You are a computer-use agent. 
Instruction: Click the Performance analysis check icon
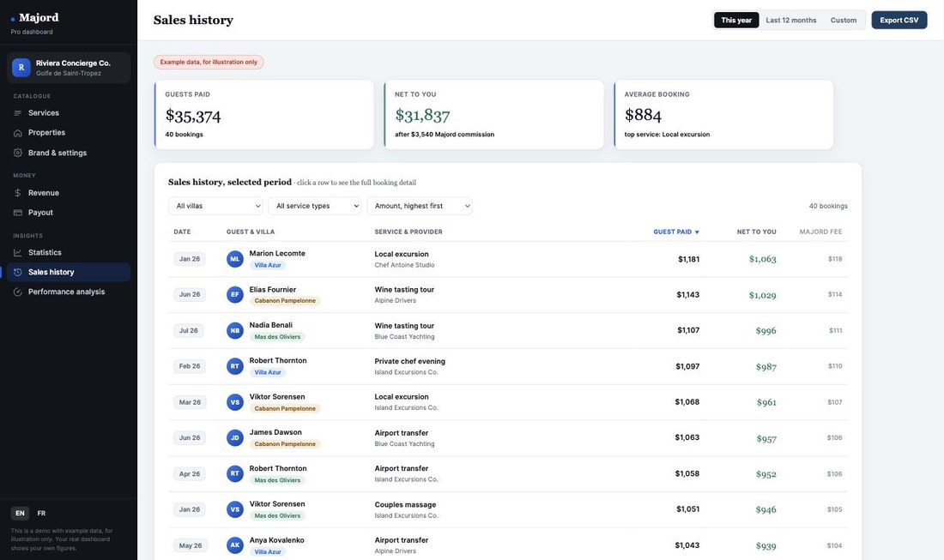pos(17,292)
